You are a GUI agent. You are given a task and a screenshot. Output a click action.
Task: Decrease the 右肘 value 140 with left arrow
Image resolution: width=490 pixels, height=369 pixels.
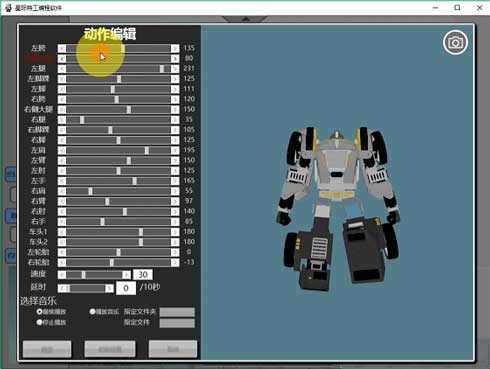[x=62, y=212]
